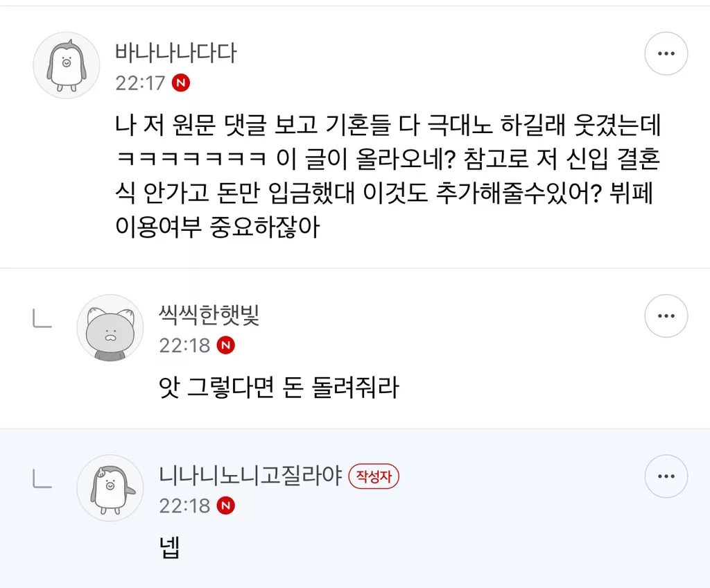Click 씩씩한햇빛's cat profile avatar

110,327
